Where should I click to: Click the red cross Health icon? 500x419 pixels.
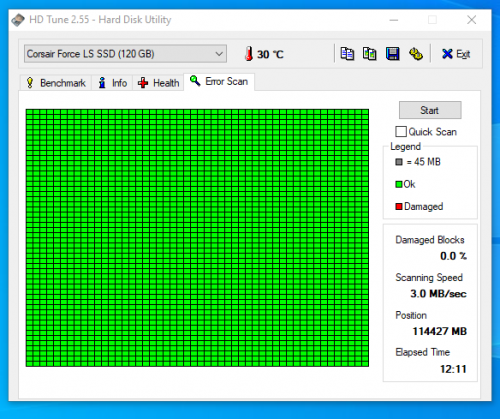(x=143, y=83)
